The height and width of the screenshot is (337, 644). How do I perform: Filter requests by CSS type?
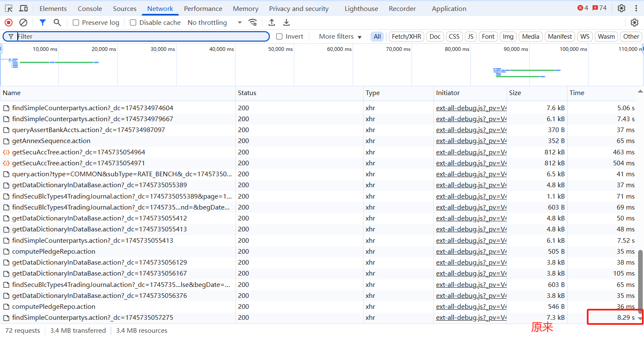pyautogui.click(x=454, y=37)
